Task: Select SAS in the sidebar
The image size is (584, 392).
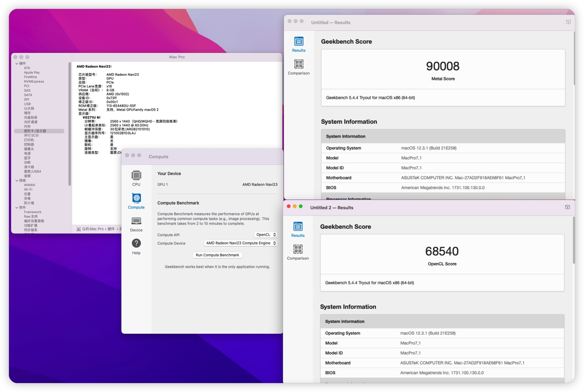Action: pos(27,91)
